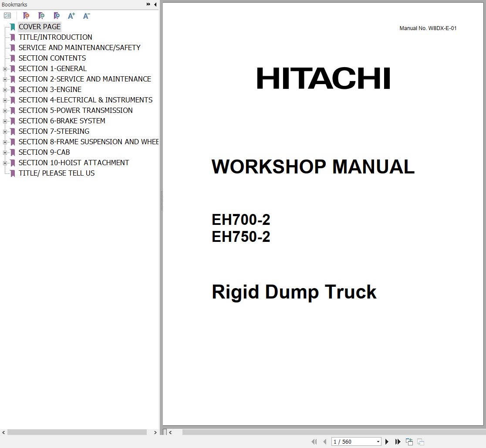The height and width of the screenshot is (448, 486).
Task: Click the HITACHI heading on the page
Action: (323, 78)
